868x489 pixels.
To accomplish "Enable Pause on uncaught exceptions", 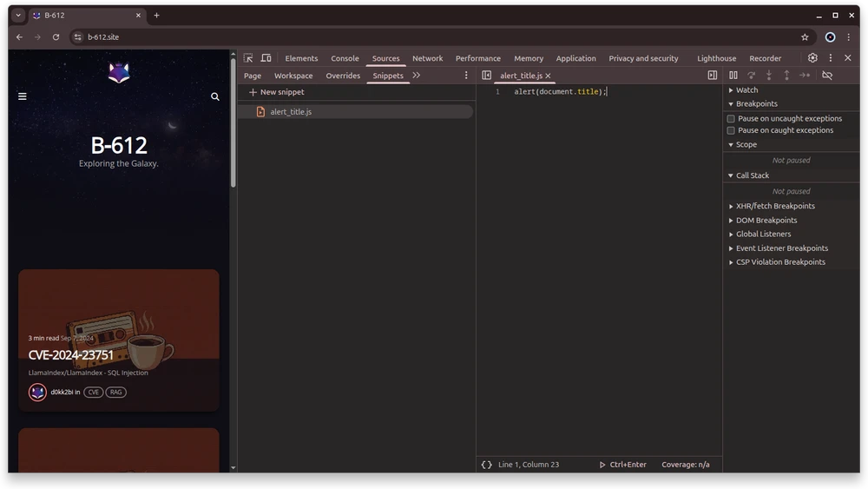I will click(x=731, y=119).
